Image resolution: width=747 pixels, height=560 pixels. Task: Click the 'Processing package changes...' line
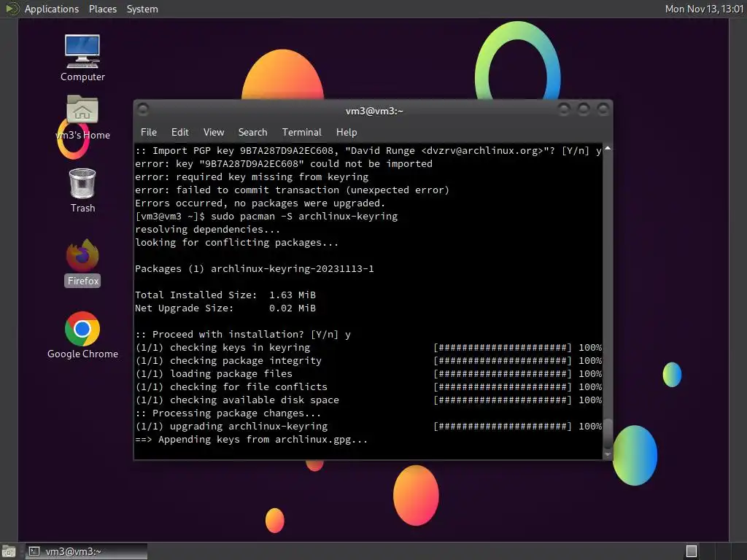[228, 413]
